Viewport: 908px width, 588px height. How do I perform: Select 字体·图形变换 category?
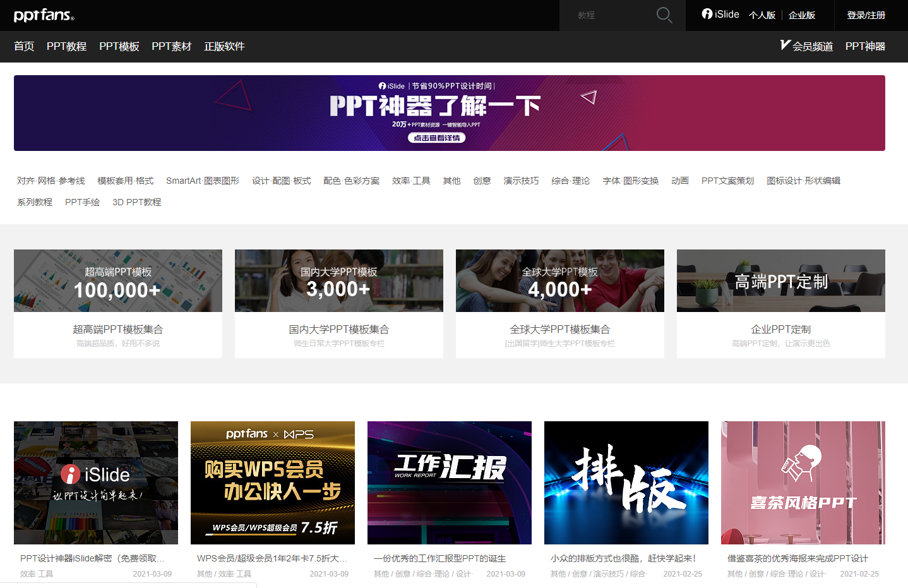631,181
